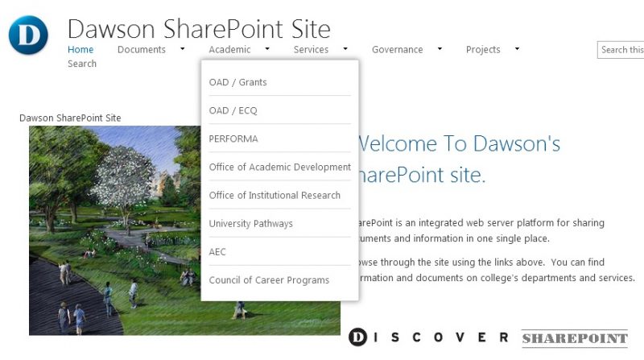644x360 pixels.
Task: Open the Governance dropdown arrow
Action: (x=440, y=48)
